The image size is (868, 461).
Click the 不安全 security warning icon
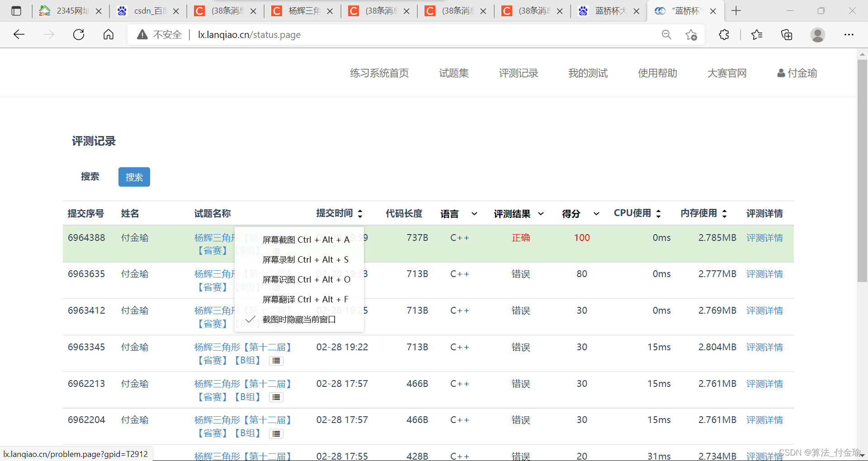click(x=143, y=34)
